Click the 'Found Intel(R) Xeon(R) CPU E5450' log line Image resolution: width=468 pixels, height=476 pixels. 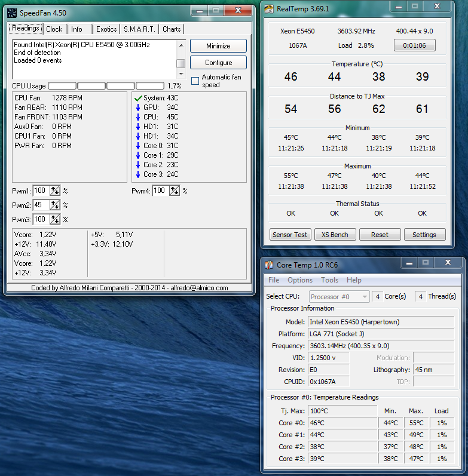[x=82, y=45]
